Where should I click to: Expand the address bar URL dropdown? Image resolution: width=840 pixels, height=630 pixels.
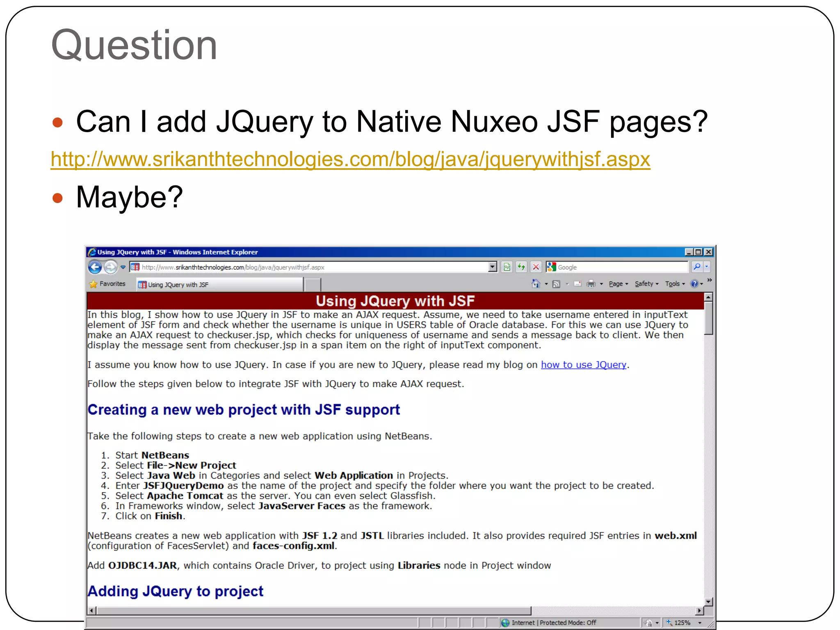coord(492,267)
